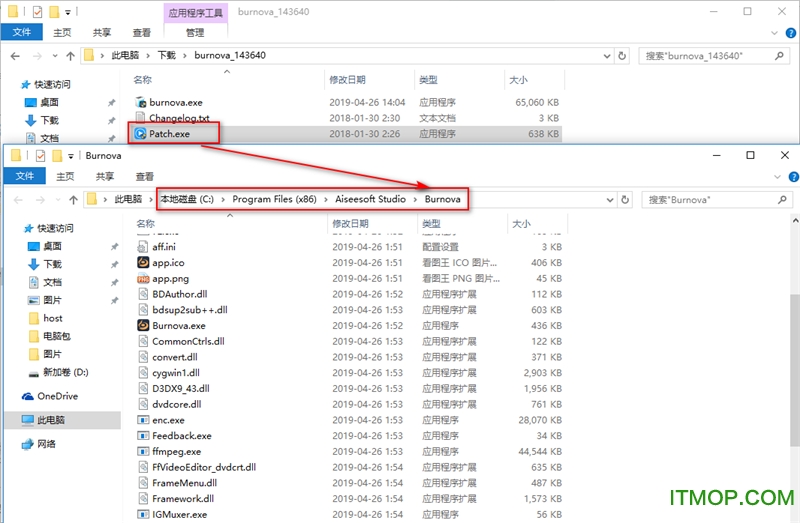The width and height of the screenshot is (800, 523).
Task: Expand the ribbon chevron in Burnova window
Action: pos(778,177)
